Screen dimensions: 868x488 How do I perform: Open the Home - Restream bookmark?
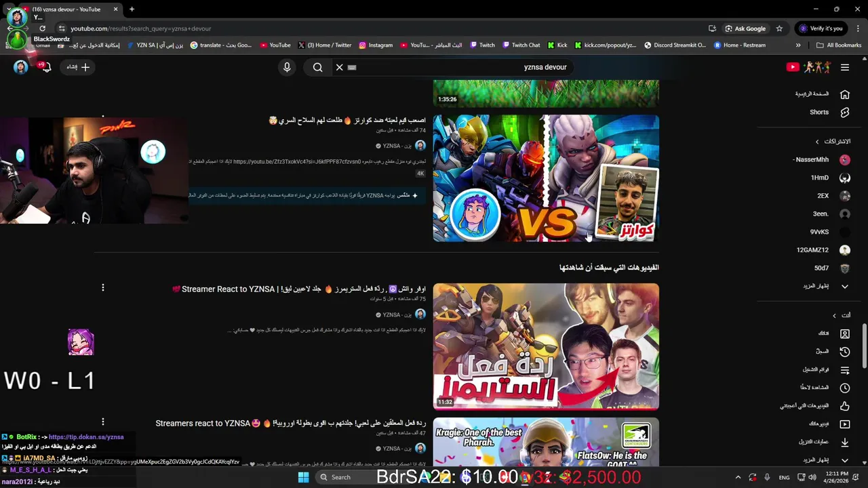click(739, 45)
